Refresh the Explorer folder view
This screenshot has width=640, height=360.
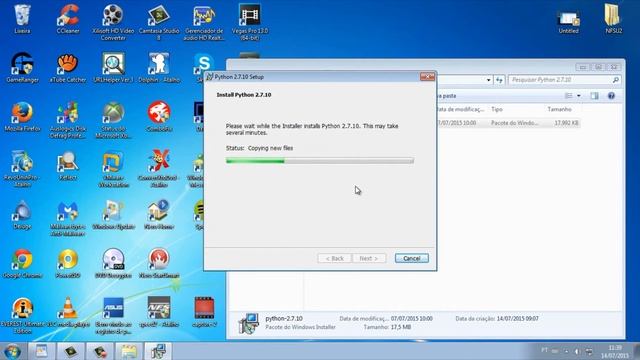[x=499, y=80]
